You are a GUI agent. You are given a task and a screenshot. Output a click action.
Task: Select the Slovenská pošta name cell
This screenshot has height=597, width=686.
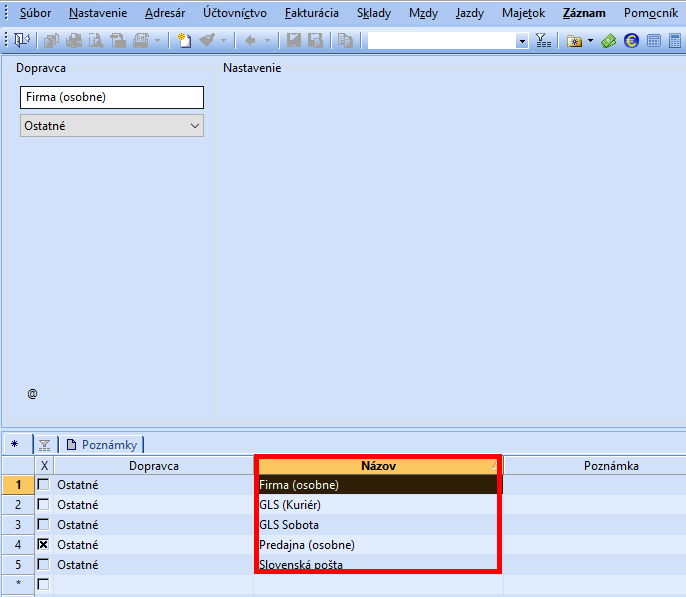coord(378,565)
